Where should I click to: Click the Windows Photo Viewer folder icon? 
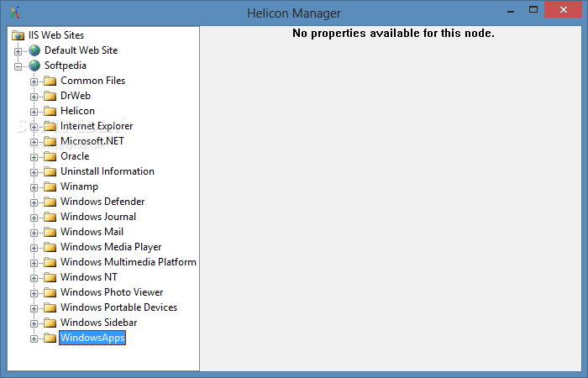click(x=50, y=292)
